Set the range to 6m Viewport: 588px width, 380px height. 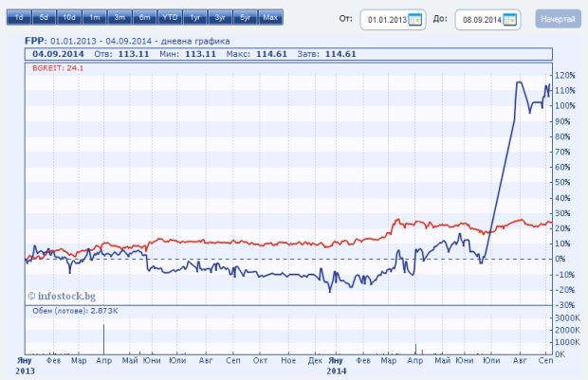tap(145, 18)
